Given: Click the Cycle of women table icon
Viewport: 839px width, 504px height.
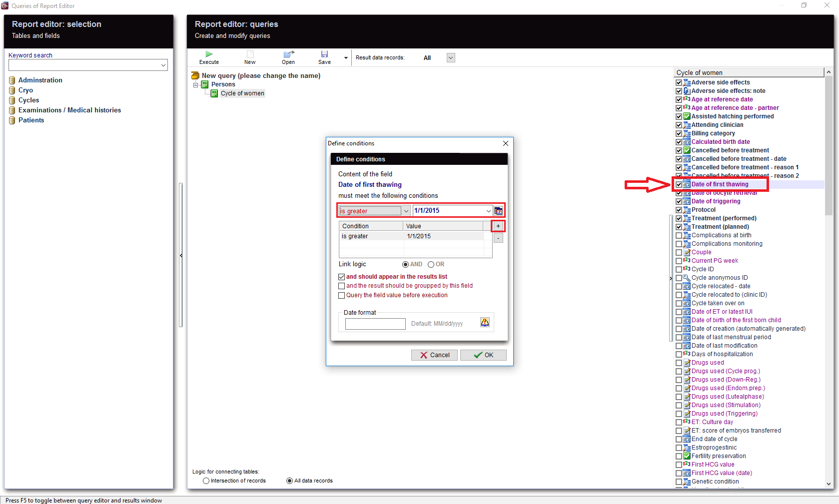Looking at the screenshot, I should click(214, 93).
